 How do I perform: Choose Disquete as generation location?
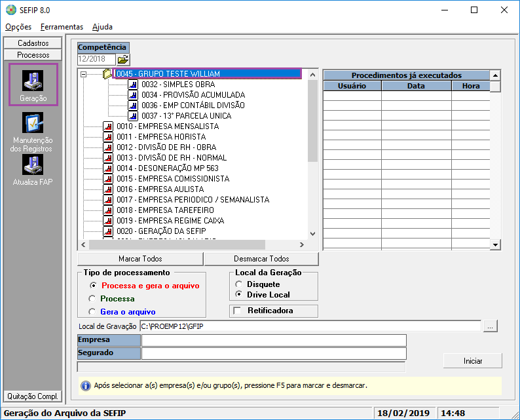(x=239, y=284)
